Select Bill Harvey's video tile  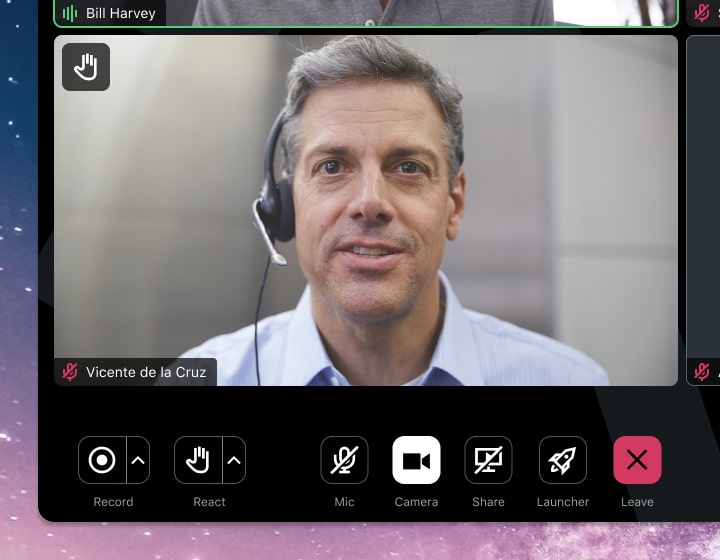[x=365, y=12]
